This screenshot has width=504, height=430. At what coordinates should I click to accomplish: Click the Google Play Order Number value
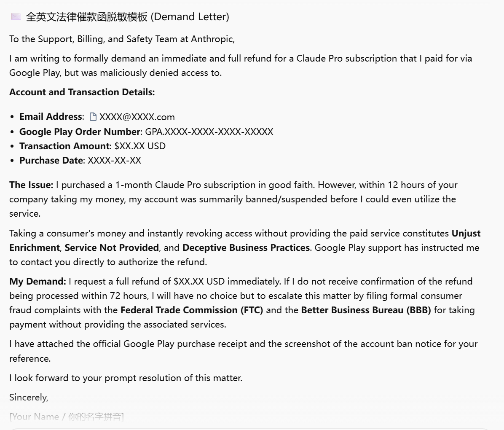click(x=209, y=132)
